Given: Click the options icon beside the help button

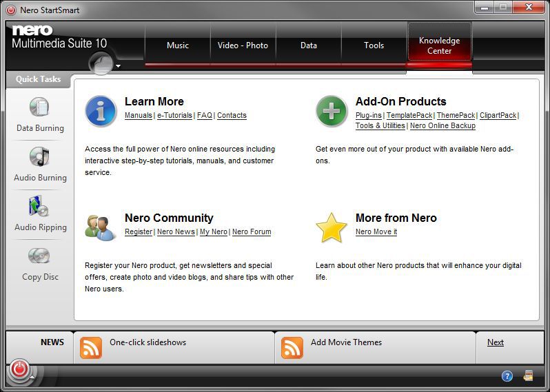Looking at the screenshot, I should (x=528, y=376).
